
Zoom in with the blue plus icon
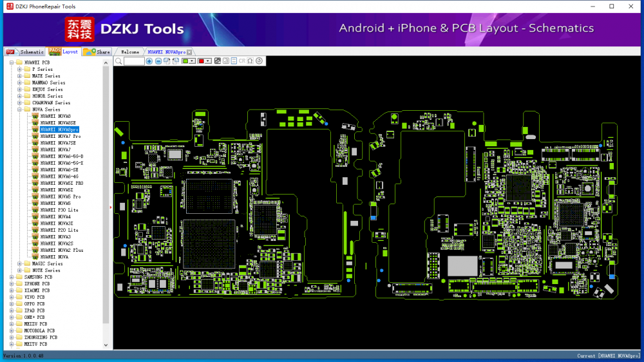[149, 61]
